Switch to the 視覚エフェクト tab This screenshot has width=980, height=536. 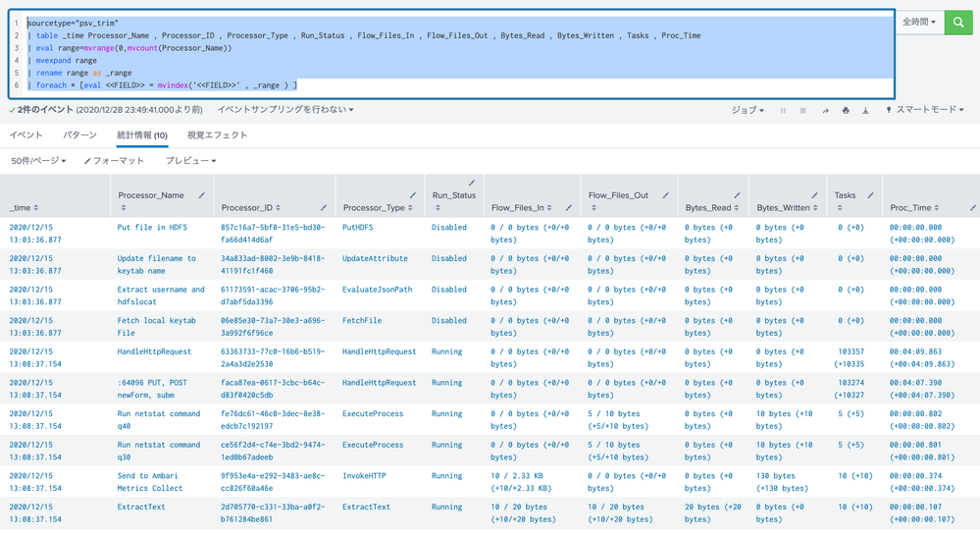[x=218, y=135]
